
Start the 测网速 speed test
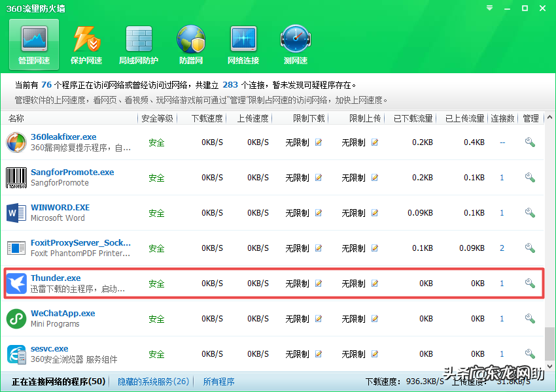point(295,44)
